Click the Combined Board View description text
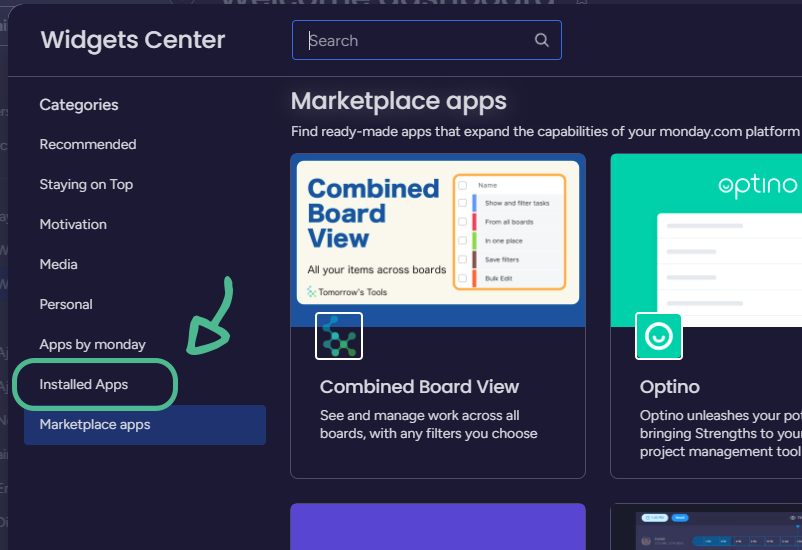This screenshot has height=550, width=802. tap(428, 425)
